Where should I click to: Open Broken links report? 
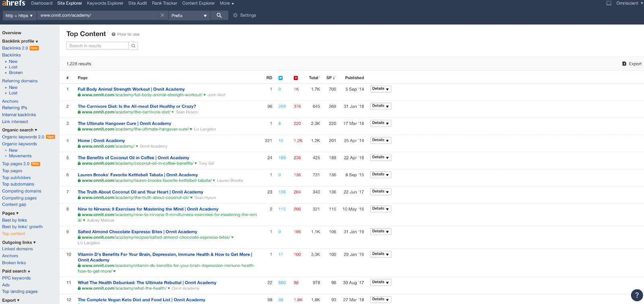[x=14, y=263]
